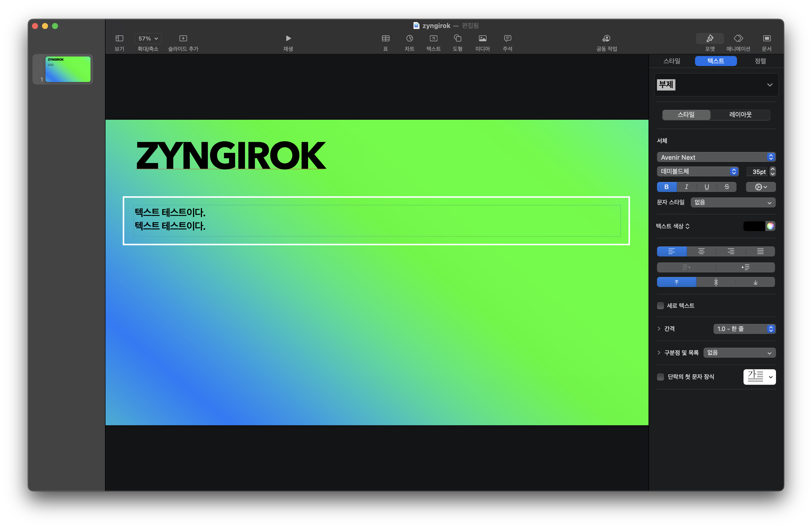
Task: Click the Add Slide icon
Action: tap(183, 38)
